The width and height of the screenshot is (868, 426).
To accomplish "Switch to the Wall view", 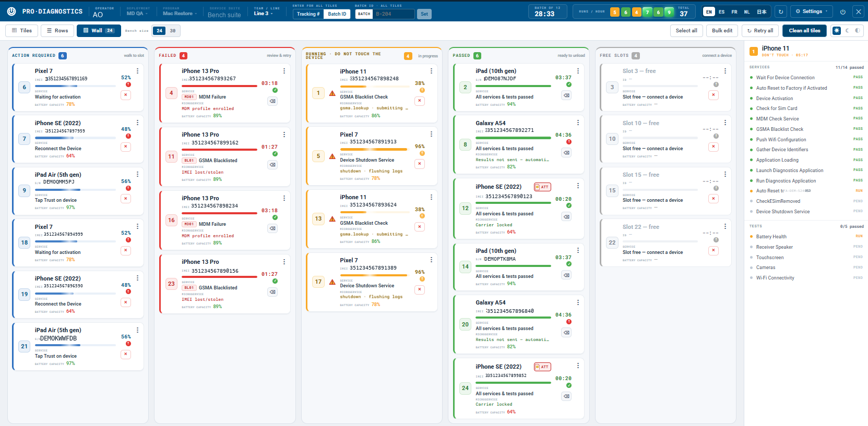I will tap(99, 31).
